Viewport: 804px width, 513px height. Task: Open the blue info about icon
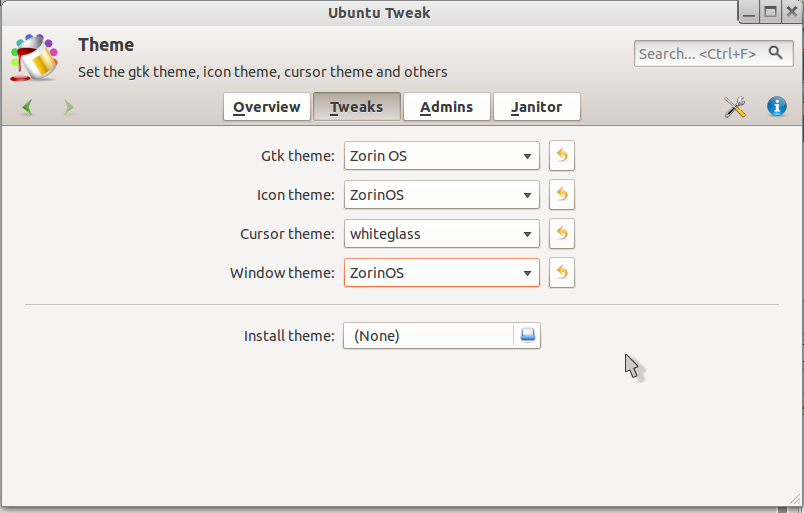pos(776,107)
